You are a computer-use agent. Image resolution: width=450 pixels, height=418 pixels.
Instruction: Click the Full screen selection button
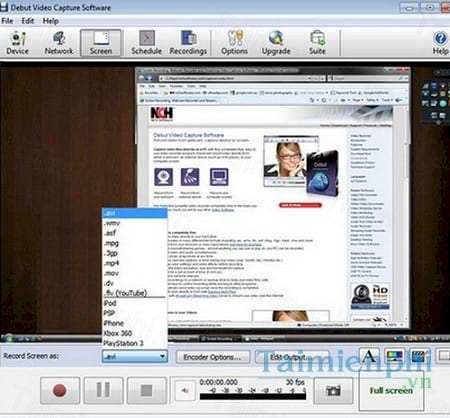[x=391, y=390]
